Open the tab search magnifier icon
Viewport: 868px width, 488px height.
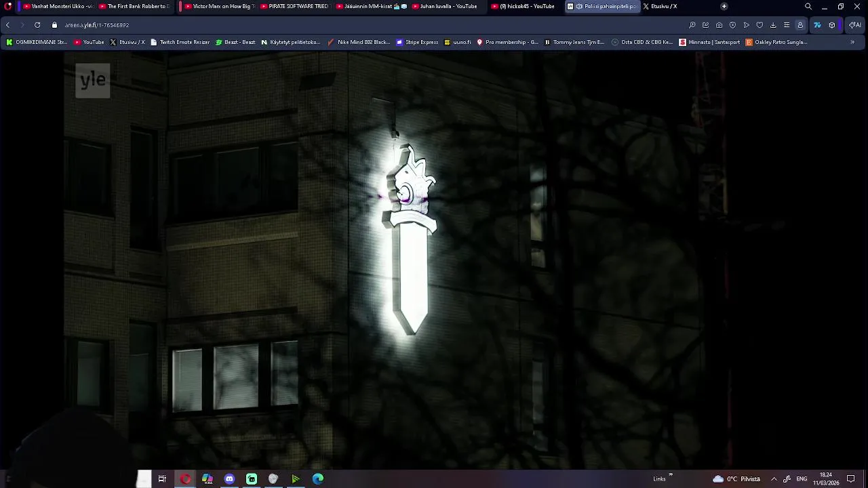click(808, 6)
